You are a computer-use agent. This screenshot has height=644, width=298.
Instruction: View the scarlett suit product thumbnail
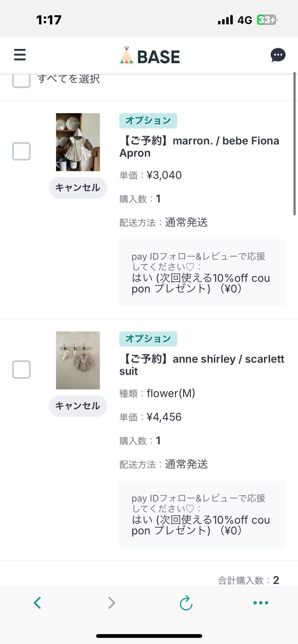(x=78, y=360)
